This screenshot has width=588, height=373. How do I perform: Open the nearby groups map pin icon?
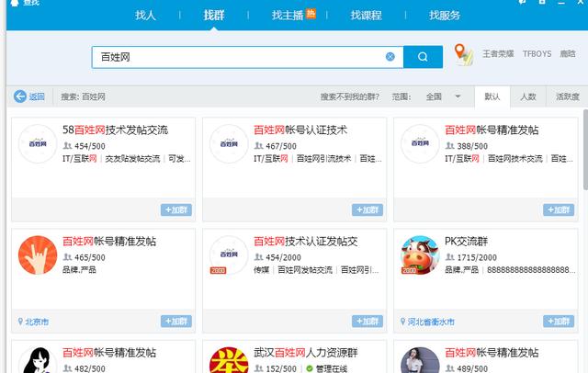pyautogui.click(x=463, y=54)
